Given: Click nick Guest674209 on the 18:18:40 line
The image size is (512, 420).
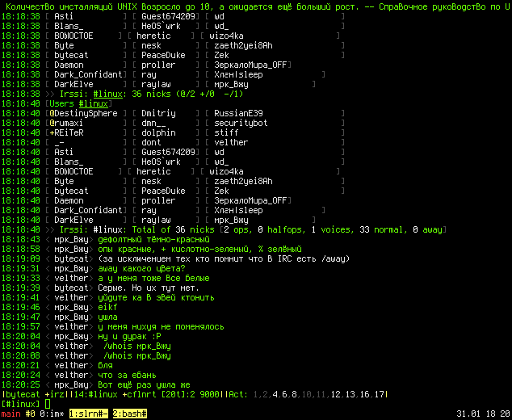Looking at the screenshot, I should pyautogui.click(x=168, y=152).
